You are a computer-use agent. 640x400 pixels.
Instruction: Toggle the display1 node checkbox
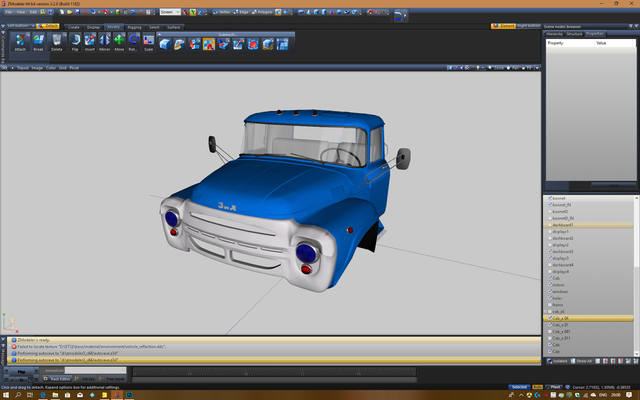point(550,231)
